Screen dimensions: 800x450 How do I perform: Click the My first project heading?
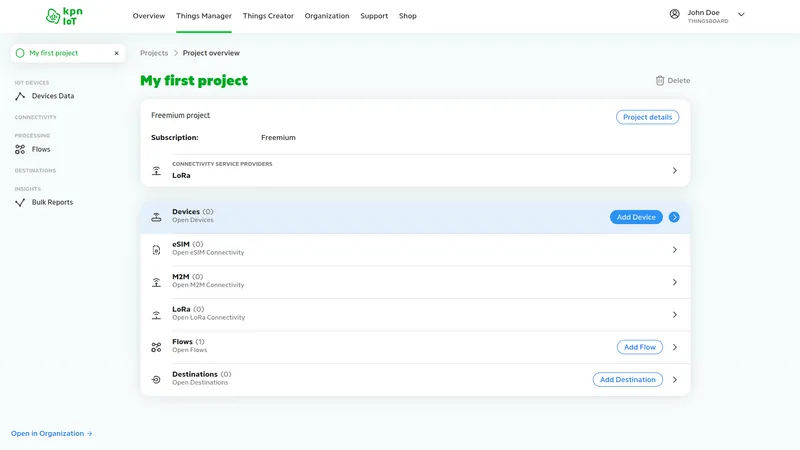[x=194, y=81]
